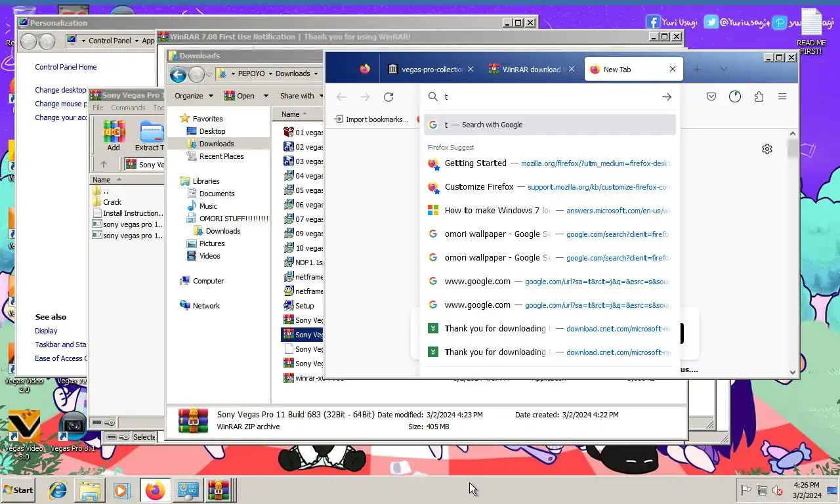Viewport: 840px width, 504px height.
Task: Select '01 vegas' file in Downloads
Action: (303, 132)
